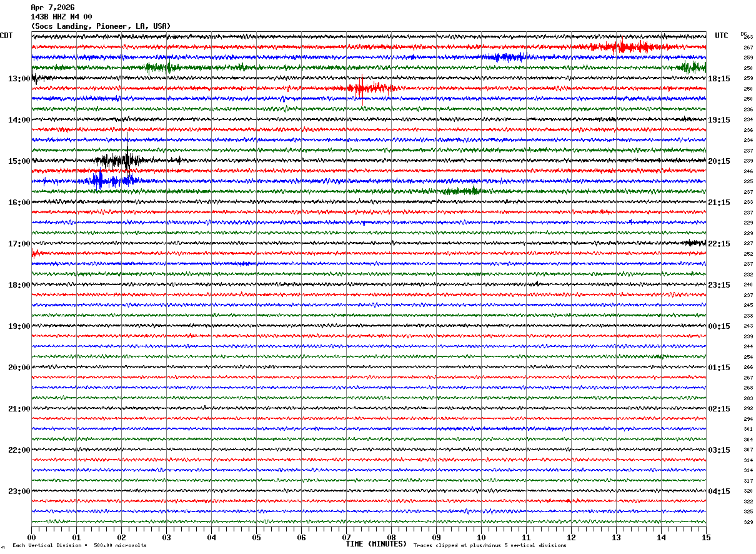Screen dimensions: 756x554
Task: Select the 15 minute tick on x-axis
Action: coord(705,538)
